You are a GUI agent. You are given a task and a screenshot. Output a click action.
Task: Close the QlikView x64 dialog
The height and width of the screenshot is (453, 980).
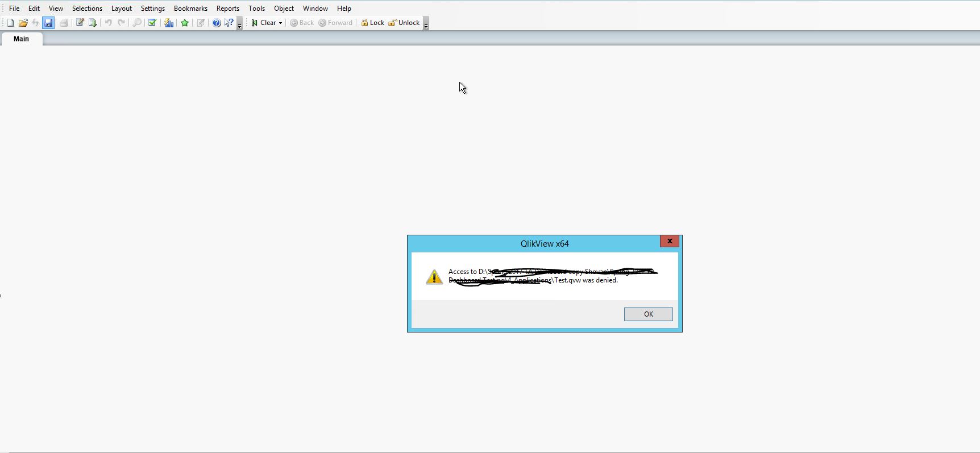pos(670,242)
